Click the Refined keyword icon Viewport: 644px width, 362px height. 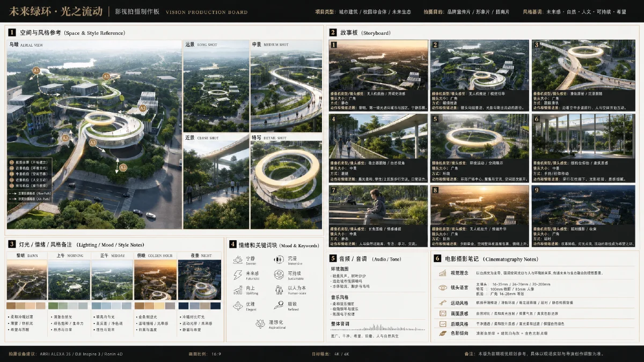(279, 305)
